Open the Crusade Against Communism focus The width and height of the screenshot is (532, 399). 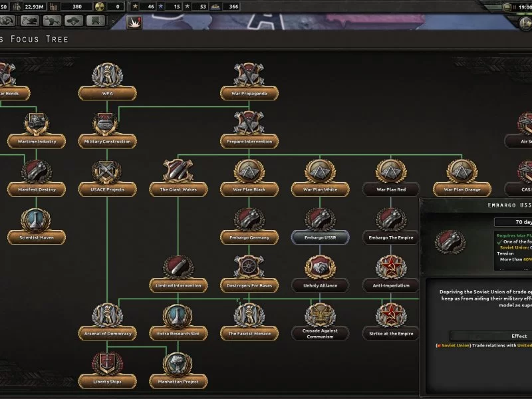(x=321, y=315)
